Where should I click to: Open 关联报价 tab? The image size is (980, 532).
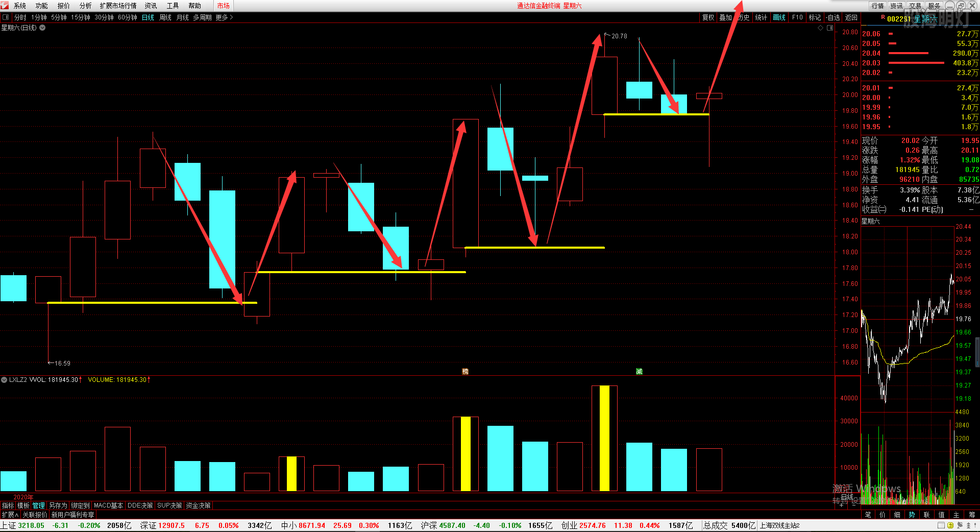pos(35,515)
